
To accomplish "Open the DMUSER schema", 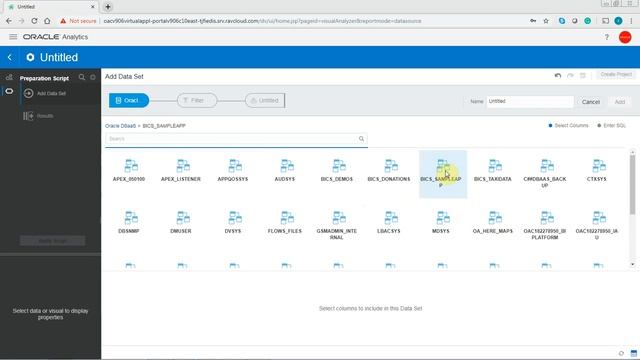I will [x=181, y=222].
